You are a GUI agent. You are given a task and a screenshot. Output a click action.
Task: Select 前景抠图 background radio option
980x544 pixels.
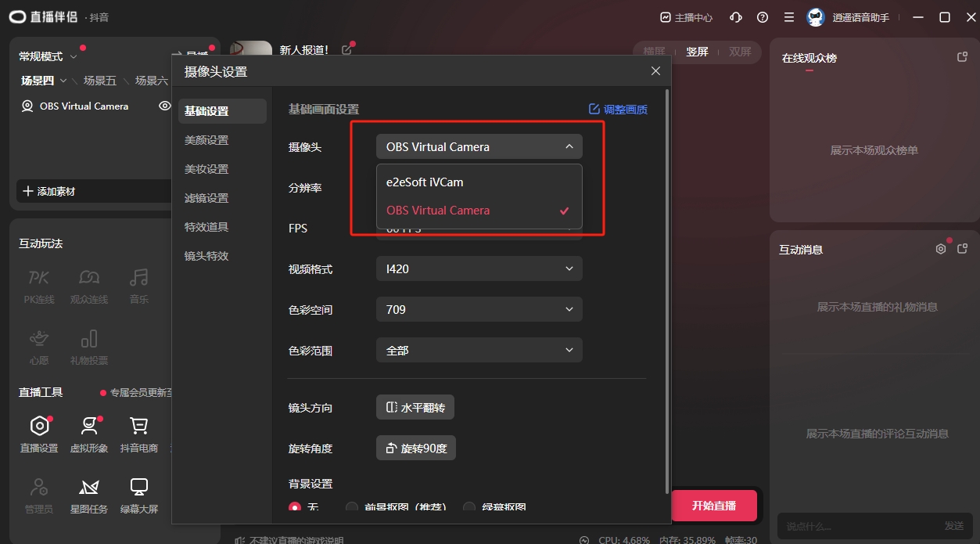click(x=352, y=507)
